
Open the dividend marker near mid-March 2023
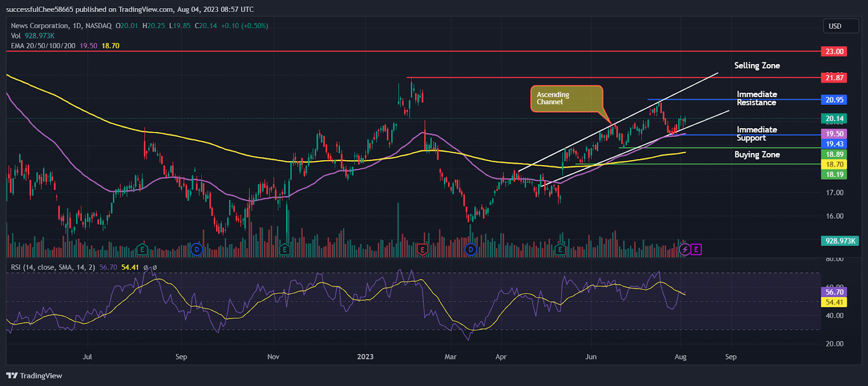pos(471,250)
